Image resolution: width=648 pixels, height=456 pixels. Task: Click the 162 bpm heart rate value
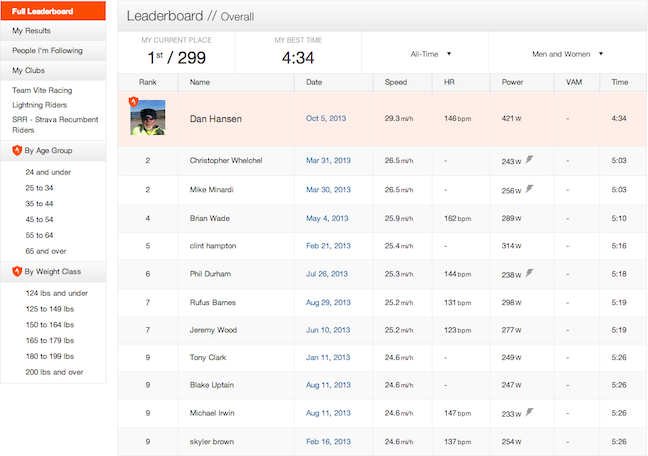457,218
